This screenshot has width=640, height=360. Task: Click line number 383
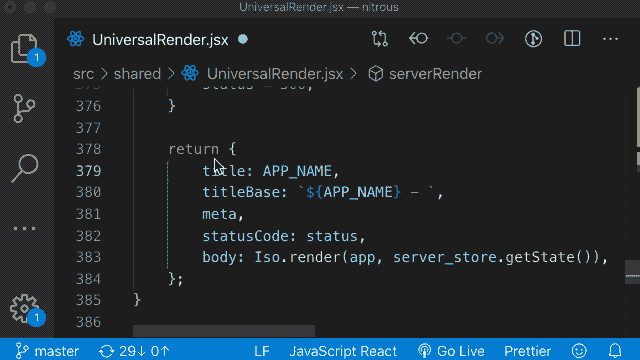coord(89,257)
